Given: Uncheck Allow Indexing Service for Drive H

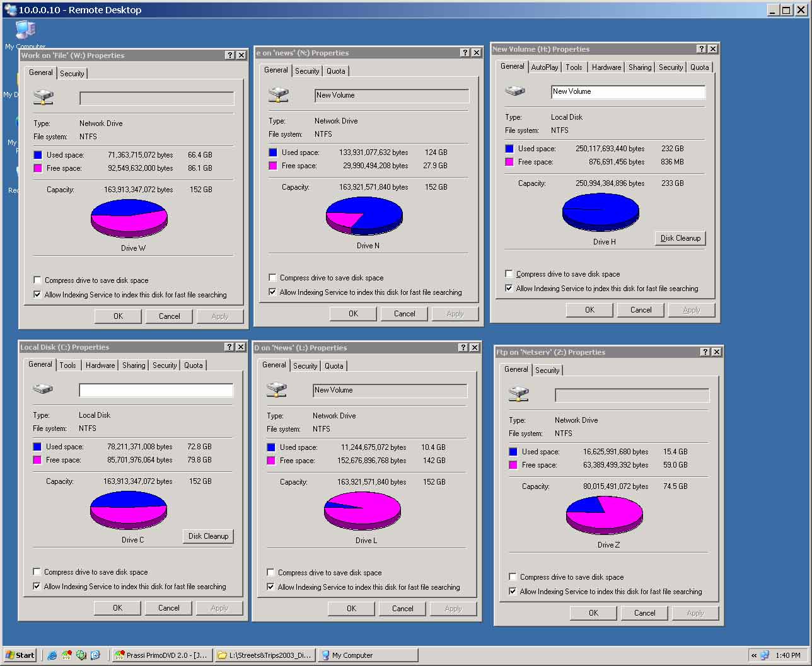Looking at the screenshot, I should click(x=509, y=289).
